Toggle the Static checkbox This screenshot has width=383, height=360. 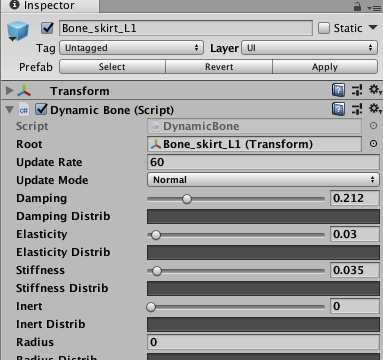click(x=324, y=28)
